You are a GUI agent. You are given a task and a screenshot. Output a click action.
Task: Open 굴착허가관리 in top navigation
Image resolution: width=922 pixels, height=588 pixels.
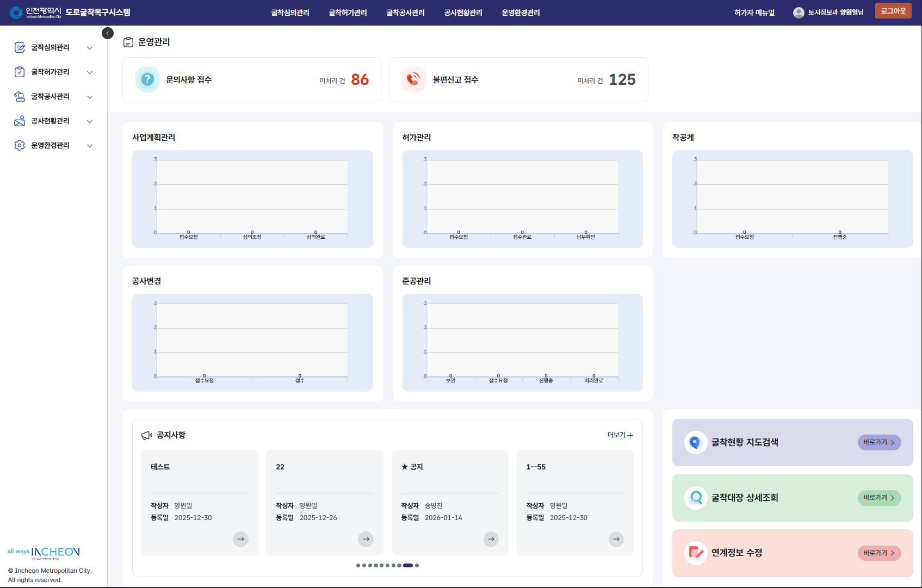348,13
